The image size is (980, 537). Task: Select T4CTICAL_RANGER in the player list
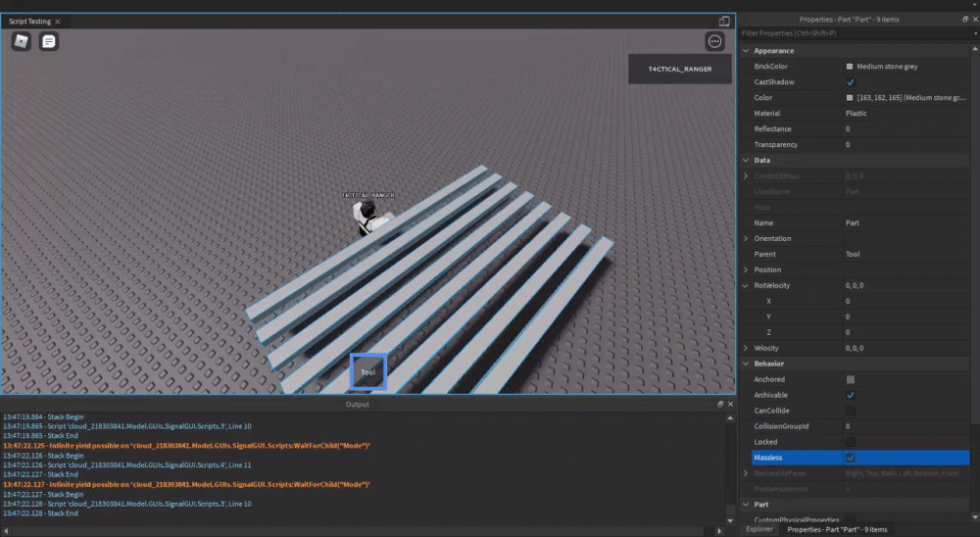click(x=679, y=69)
